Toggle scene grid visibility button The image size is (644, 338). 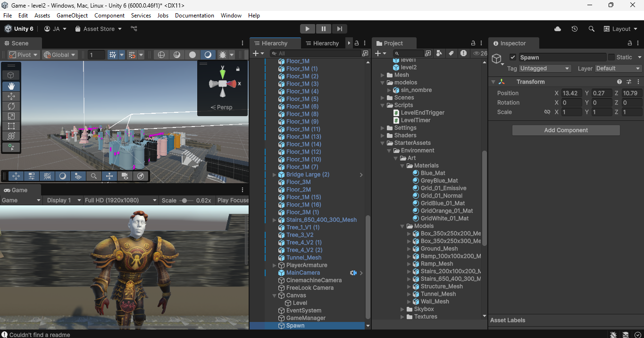(113, 55)
